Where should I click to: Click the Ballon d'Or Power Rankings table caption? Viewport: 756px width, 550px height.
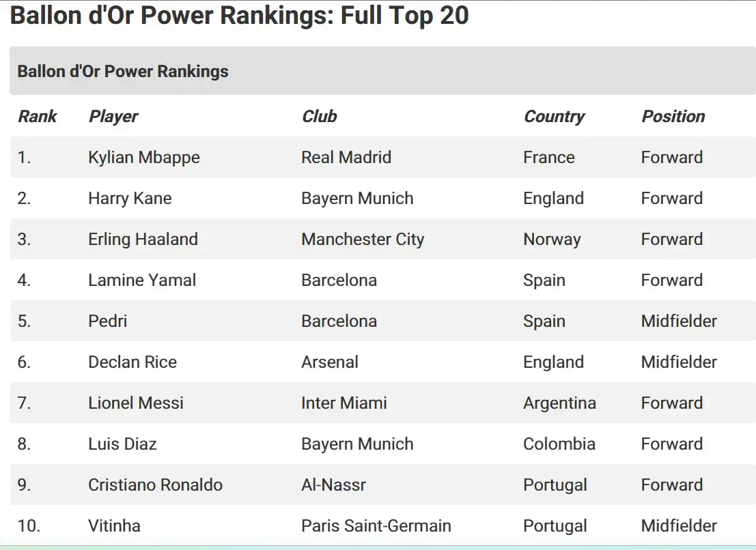[123, 72]
